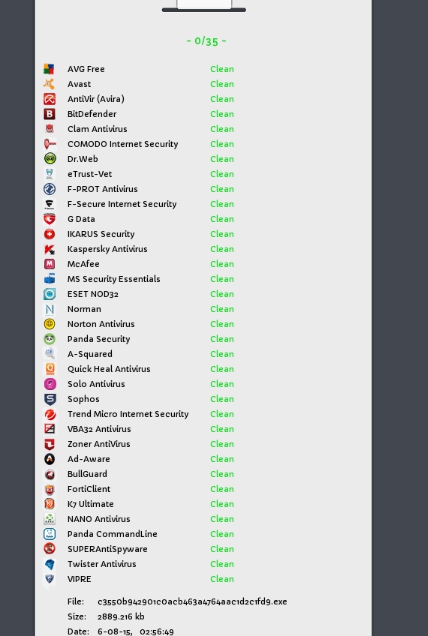428x636 pixels.
Task: Click the scanned .exe file name
Action: pyautogui.click(x=192, y=602)
